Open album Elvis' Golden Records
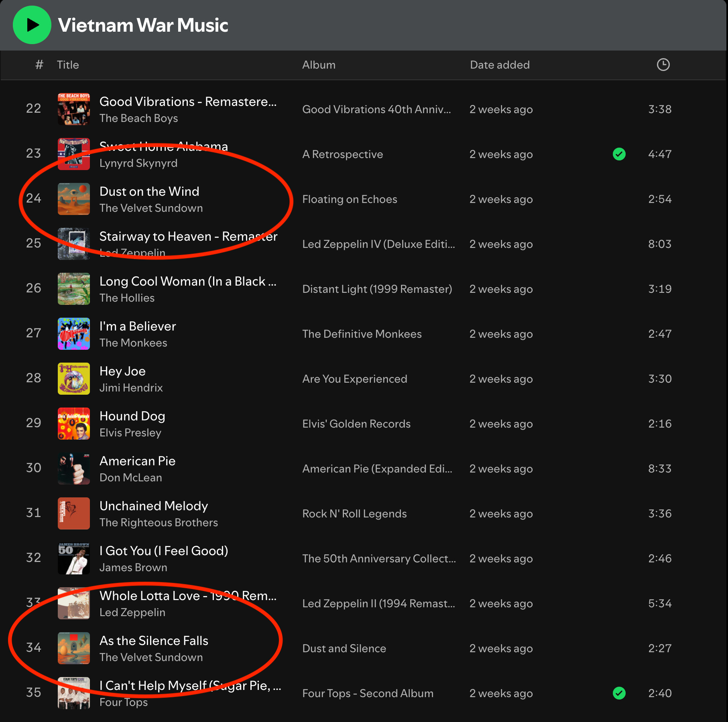Viewport: 728px width, 722px height. pos(356,424)
